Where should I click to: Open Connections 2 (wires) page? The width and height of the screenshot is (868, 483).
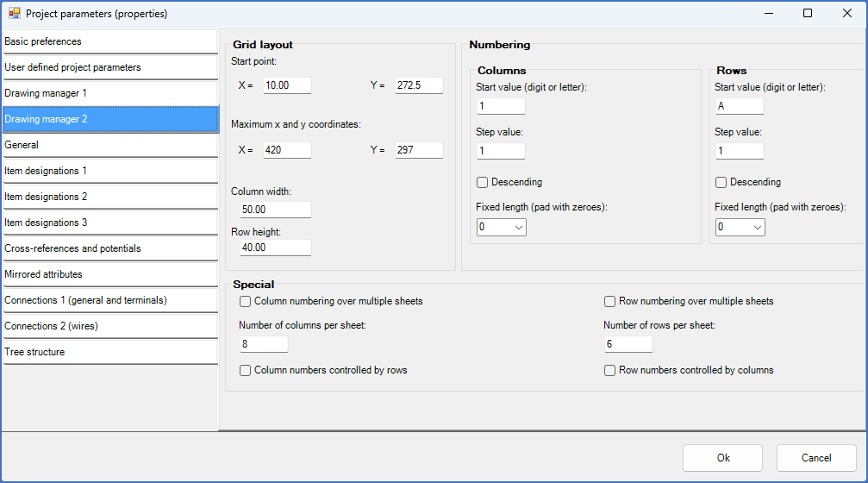(110, 326)
